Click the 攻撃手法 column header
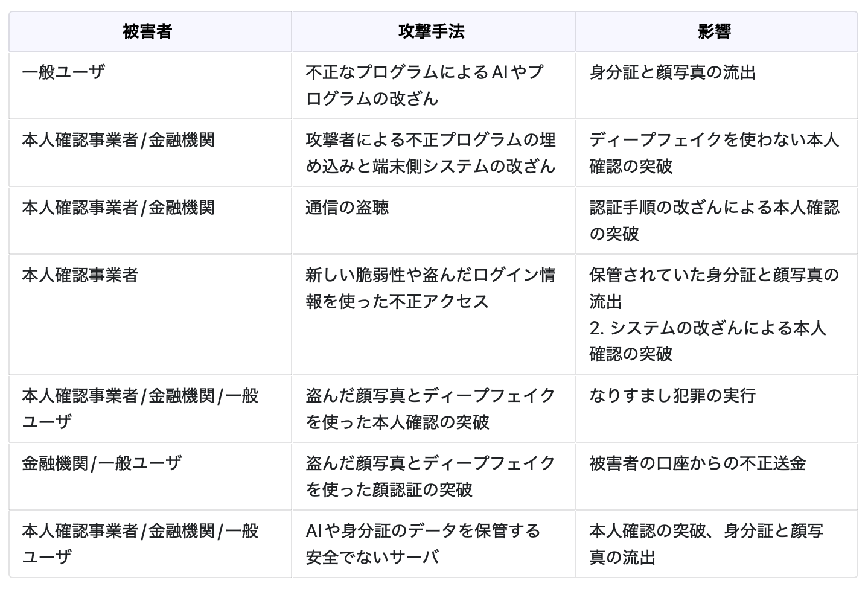868x589 pixels. (432, 31)
